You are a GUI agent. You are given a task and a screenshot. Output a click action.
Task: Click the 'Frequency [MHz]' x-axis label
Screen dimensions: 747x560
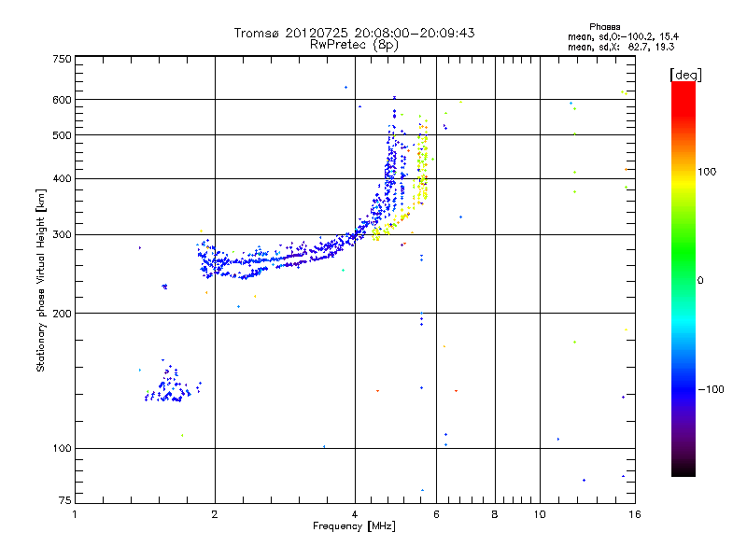click(354, 526)
